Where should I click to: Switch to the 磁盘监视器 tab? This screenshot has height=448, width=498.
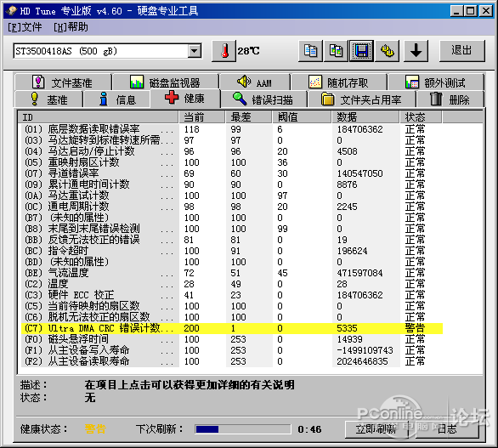165,82
